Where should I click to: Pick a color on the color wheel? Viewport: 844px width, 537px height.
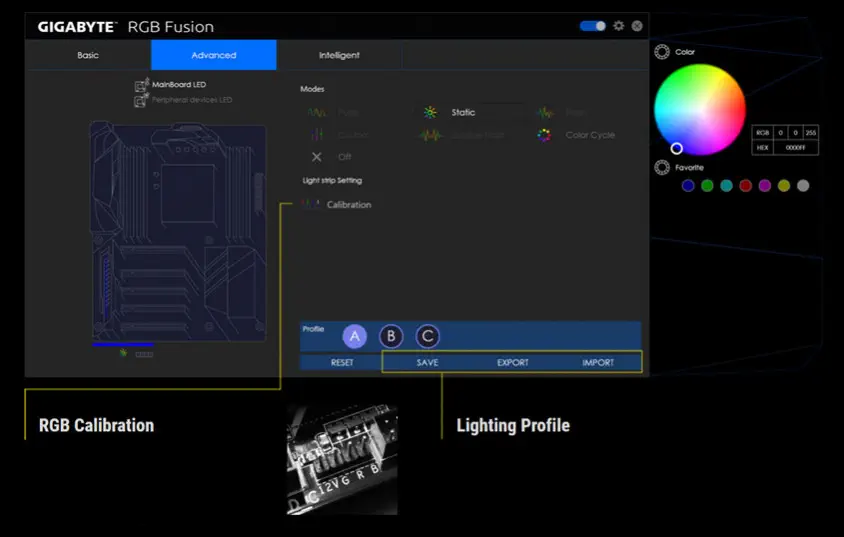click(700, 109)
